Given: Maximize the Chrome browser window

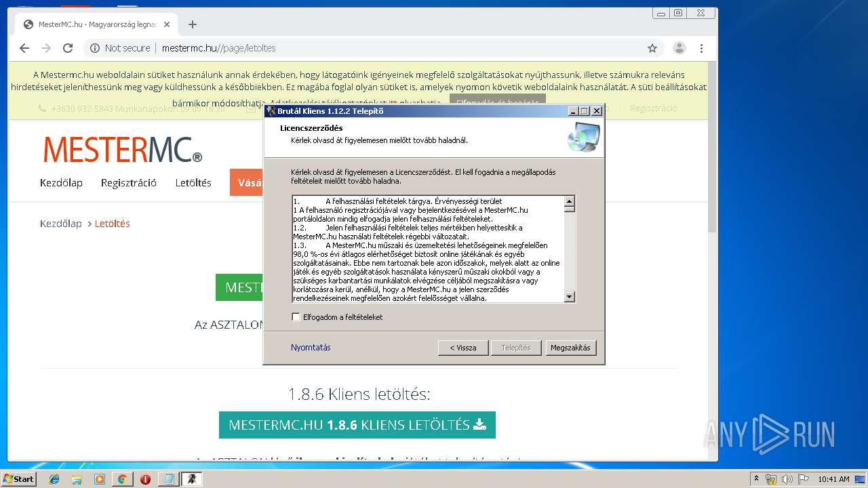Looking at the screenshot, I should [677, 12].
